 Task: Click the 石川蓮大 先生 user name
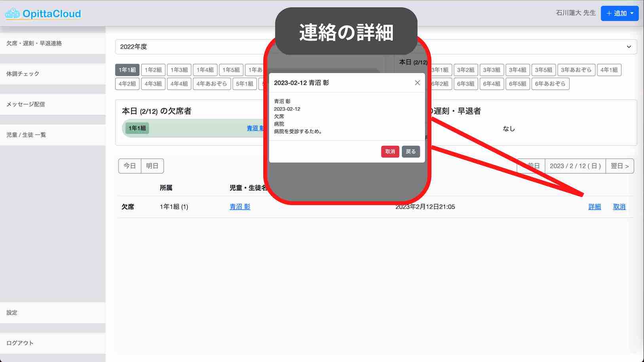pos(576,13)
